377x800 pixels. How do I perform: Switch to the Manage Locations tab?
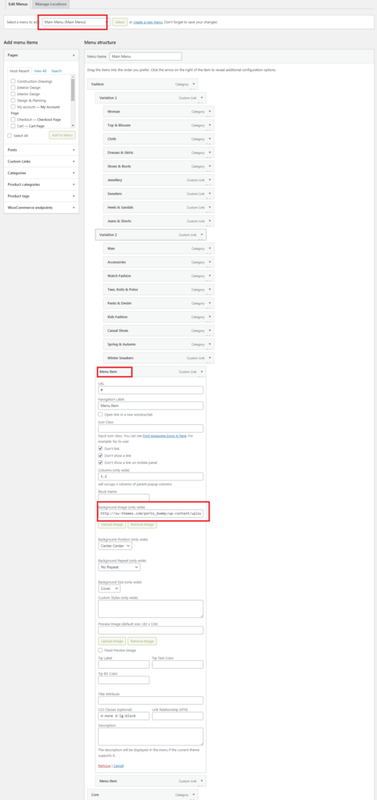[x=51, y=4]
